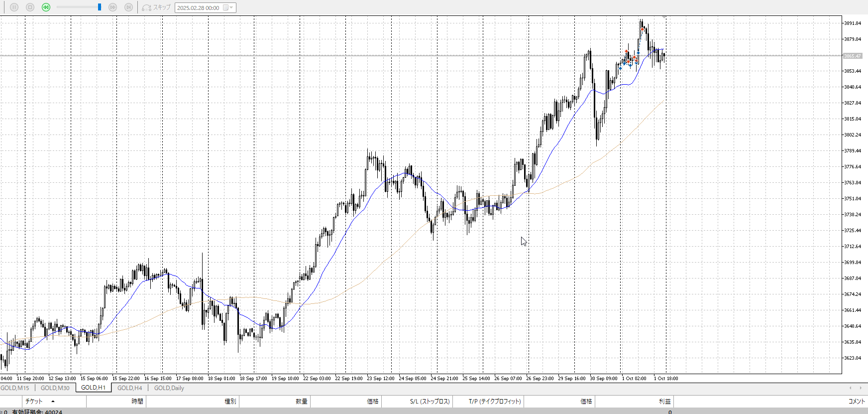Click the 時間 column header

137,402
